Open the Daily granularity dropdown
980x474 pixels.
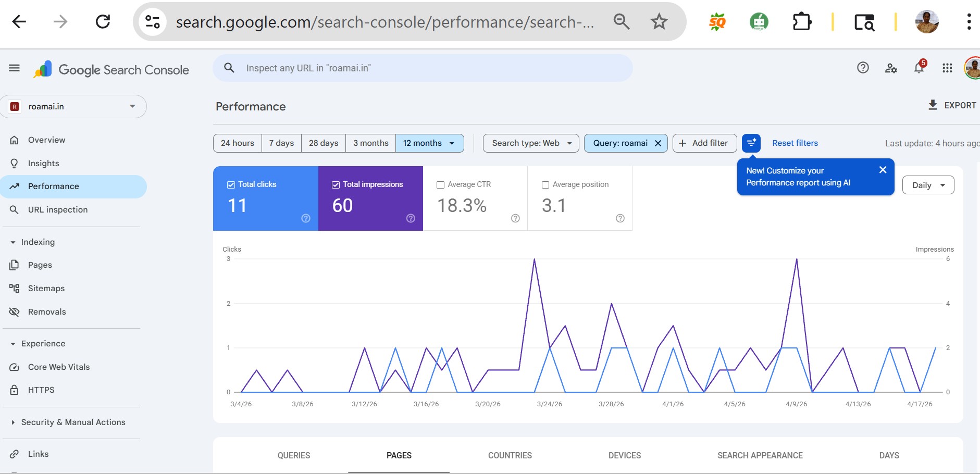[x=928, y=185]
